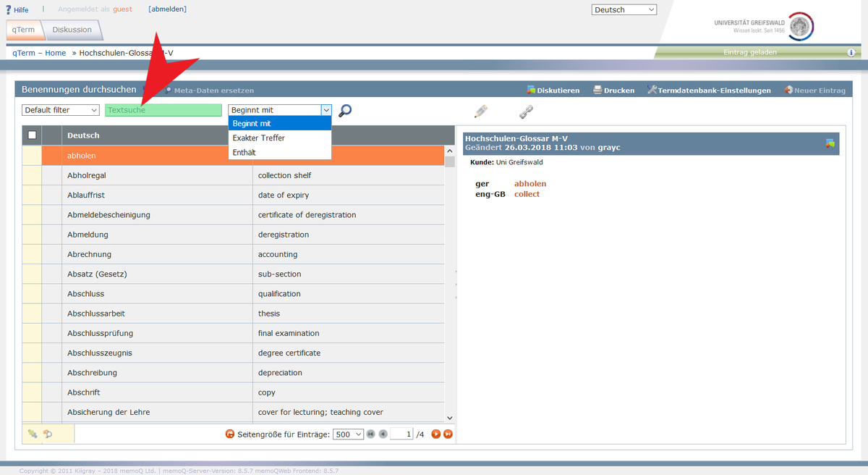Click the discussion icon in entry header
This screenshot has width=868, height=475.
pyautogui.click(x=830, y=143)
